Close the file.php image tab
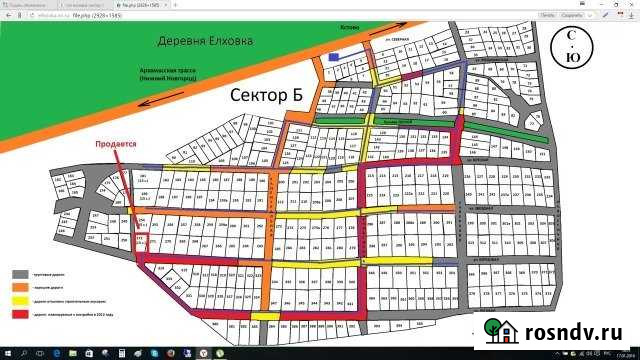 [x=166, y=5]
